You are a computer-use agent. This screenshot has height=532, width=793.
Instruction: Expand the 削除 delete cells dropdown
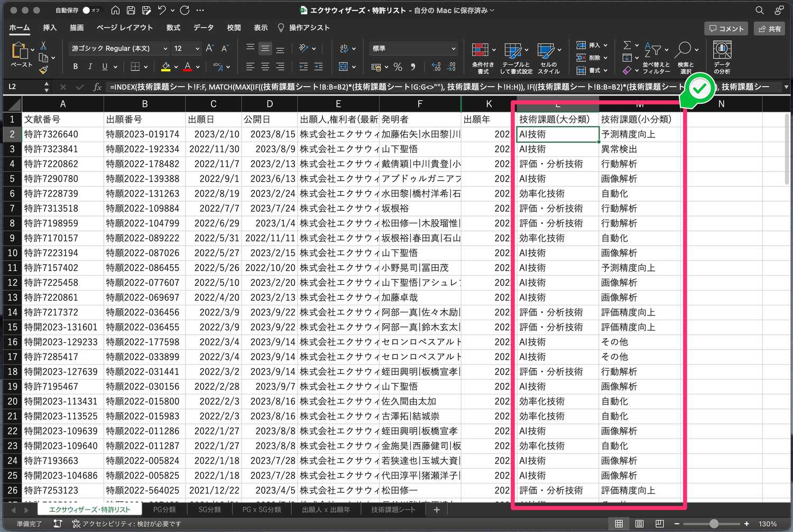[x=606, y=58]
